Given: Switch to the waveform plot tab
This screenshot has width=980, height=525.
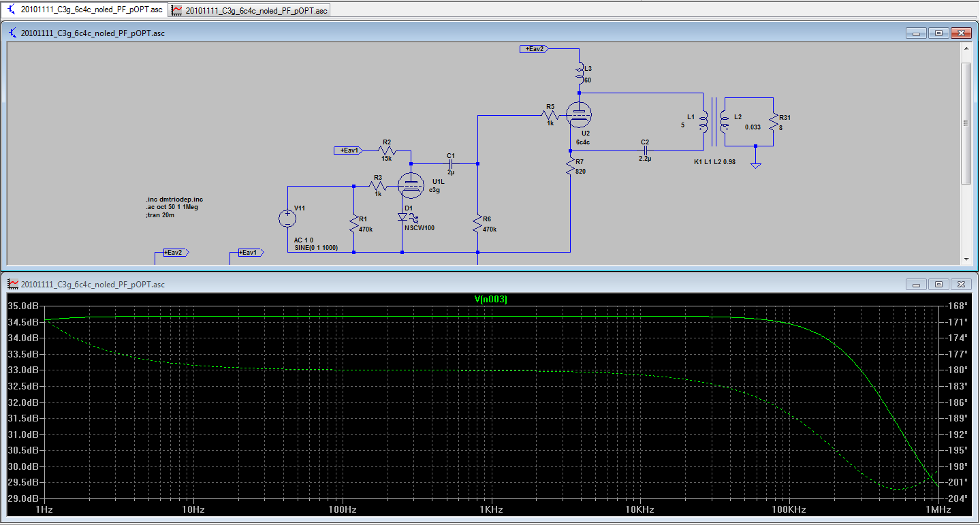Looking at the screenshot, I should 249,9.
